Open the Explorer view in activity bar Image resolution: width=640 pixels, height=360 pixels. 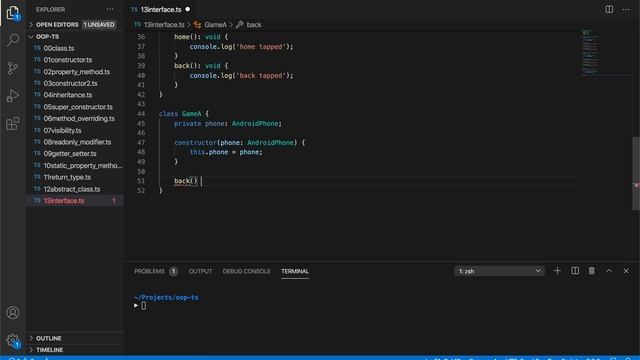click(13, 13)
